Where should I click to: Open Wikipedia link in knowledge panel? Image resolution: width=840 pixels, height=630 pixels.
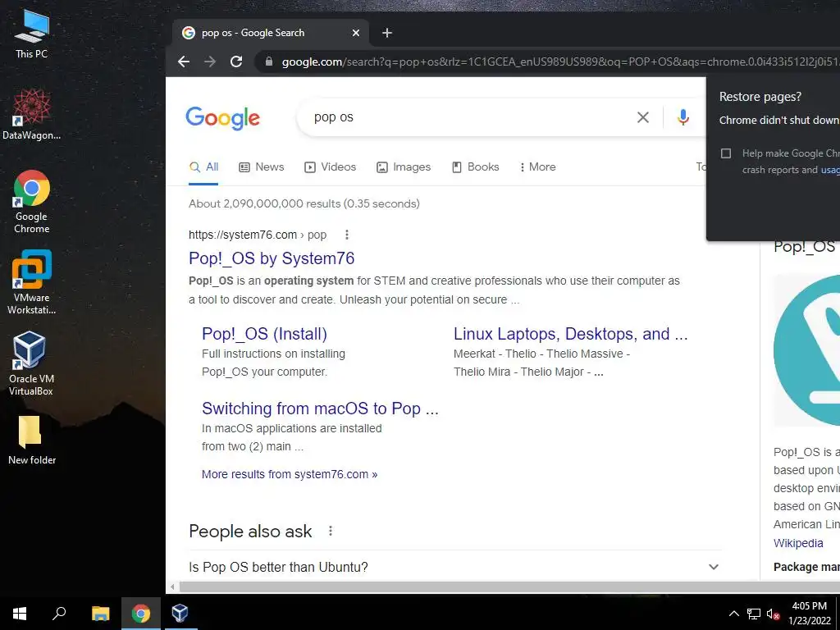coord(798,543)
